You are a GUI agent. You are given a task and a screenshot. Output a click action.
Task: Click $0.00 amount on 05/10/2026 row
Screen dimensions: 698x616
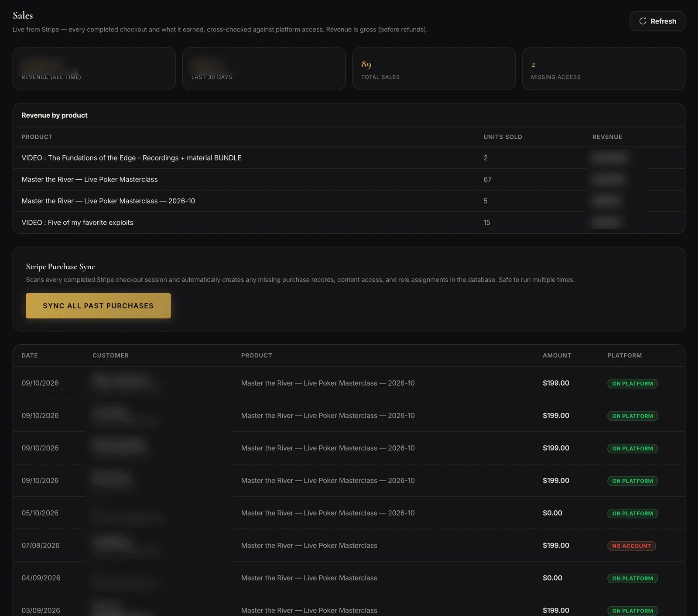[552, 513]
